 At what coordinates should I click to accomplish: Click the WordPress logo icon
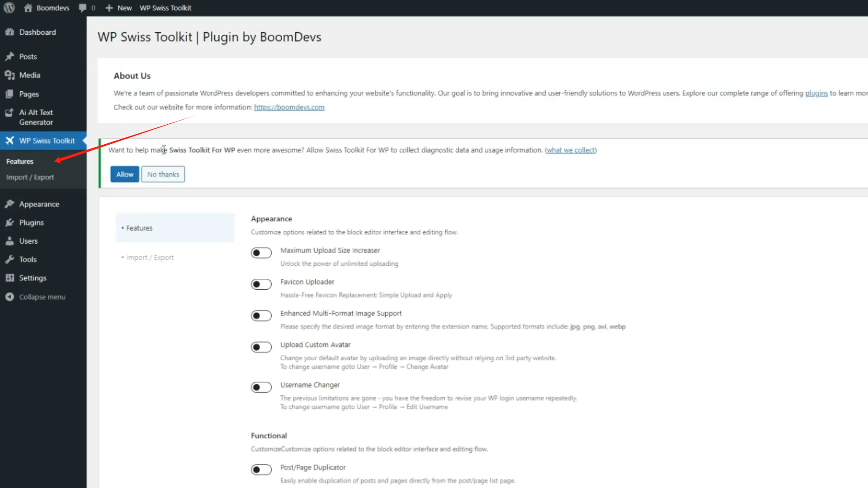(x=9, y=8)
